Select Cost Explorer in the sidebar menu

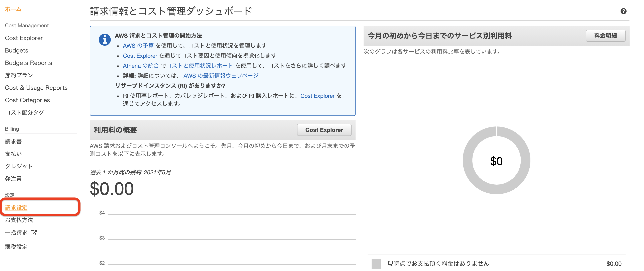24,38
